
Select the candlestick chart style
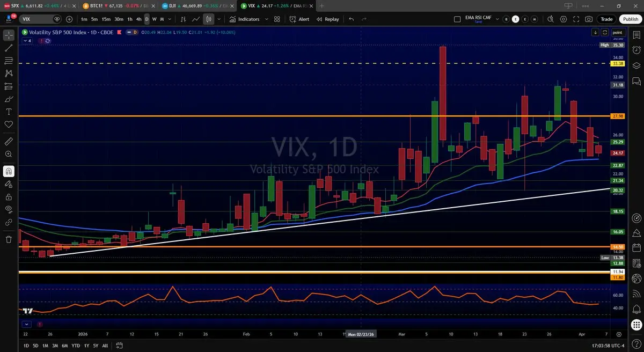(209, 19)
